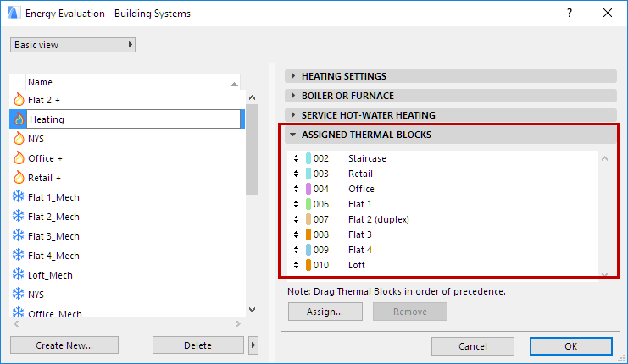Click the reorder arrows beside 002 Staircase
This screenshot has height=364, width=628.
tap(294, 158)
